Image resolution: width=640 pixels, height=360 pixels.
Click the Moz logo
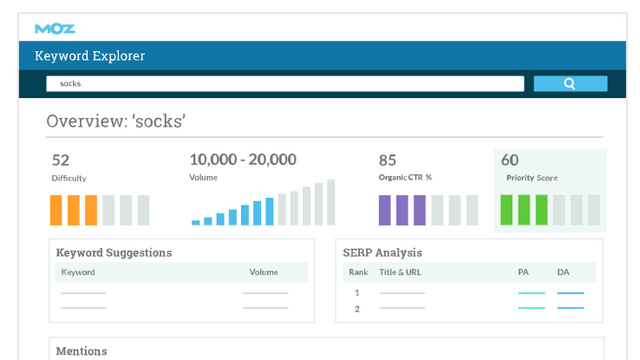(55, 29)
